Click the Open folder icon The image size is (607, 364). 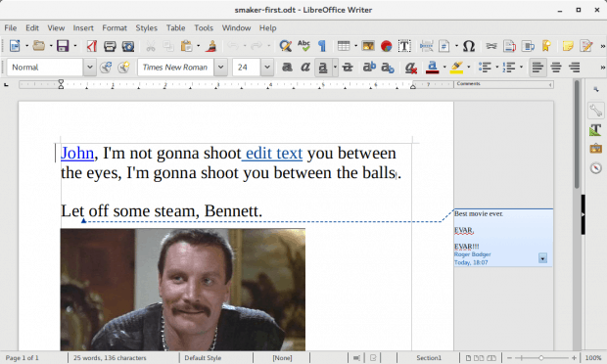[x=39, y=46]
